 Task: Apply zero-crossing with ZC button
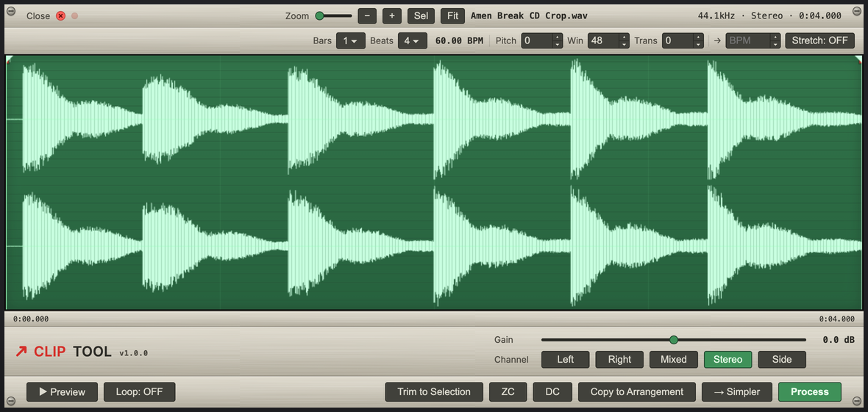click(508, 391)
